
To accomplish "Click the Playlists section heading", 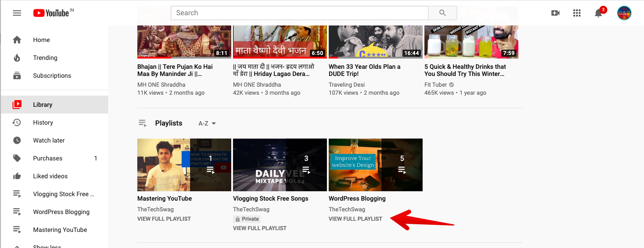I will click(x=169, y=123).
